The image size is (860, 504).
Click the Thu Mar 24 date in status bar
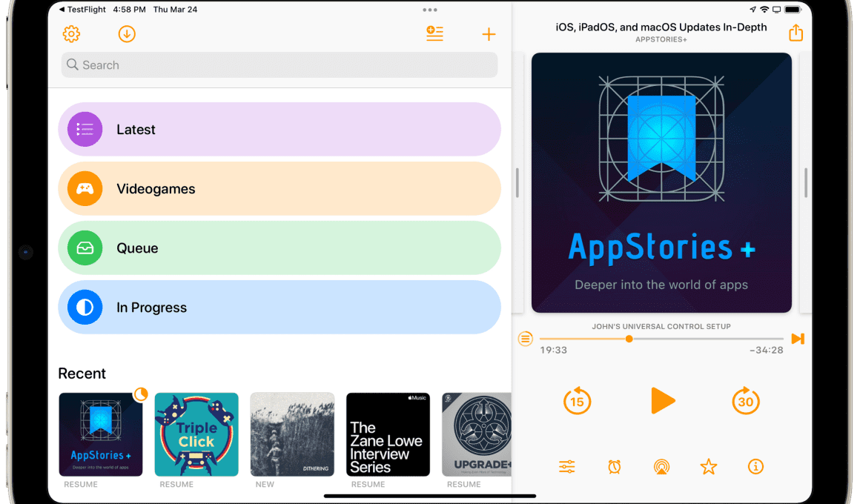coord(175,10)
